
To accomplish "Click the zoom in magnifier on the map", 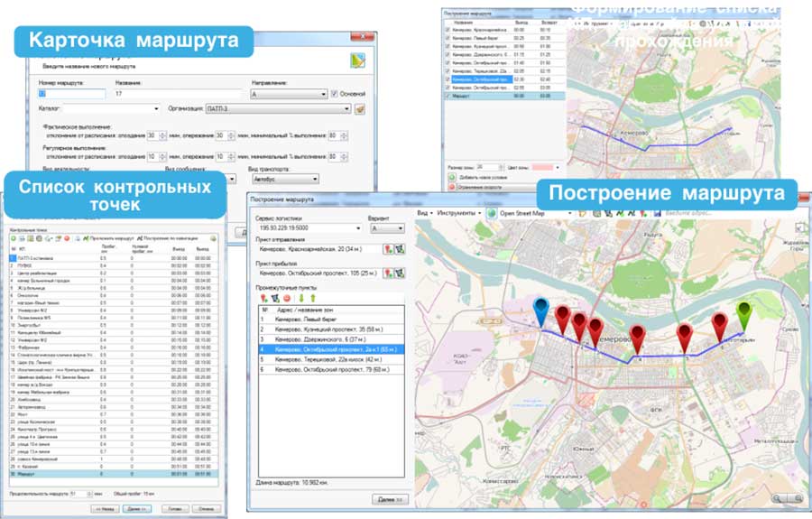I will [777, 498].
